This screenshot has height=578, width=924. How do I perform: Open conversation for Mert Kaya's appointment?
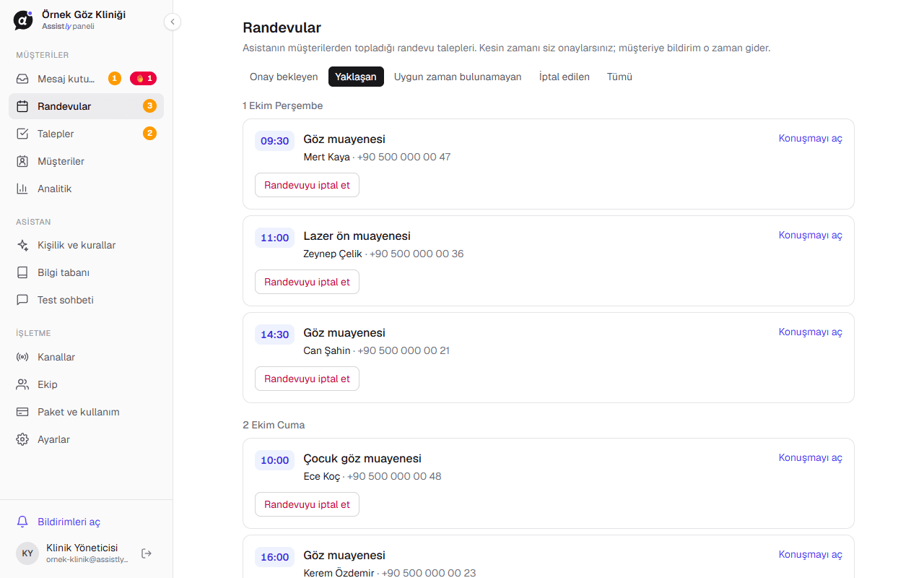pyautogui.click(x=810, y=138)
